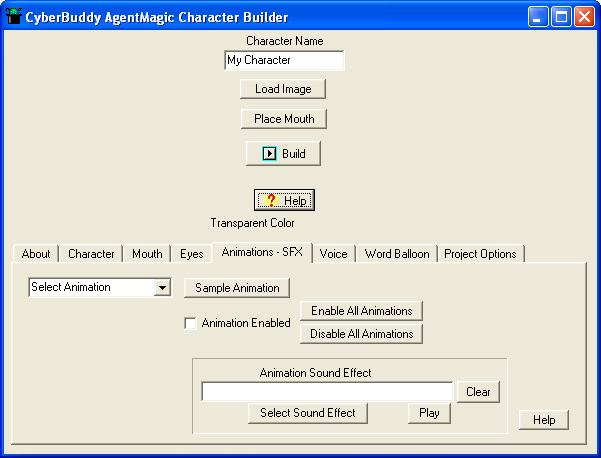This screenshot has height=458, width=601.
Task: Open the Project Options tab
Action: pos(480,254)
